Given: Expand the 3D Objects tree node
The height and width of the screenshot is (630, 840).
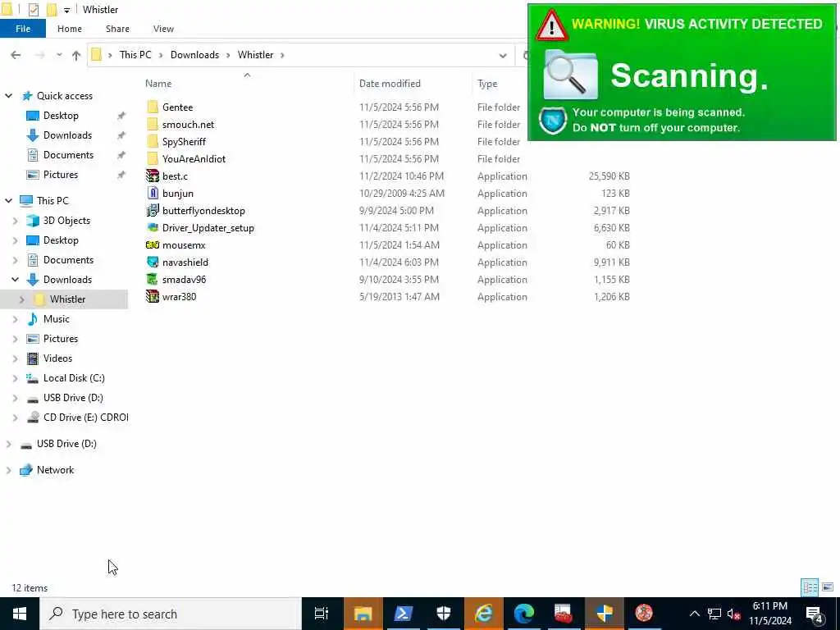Looking at the screenshot, I should (15, 221).
